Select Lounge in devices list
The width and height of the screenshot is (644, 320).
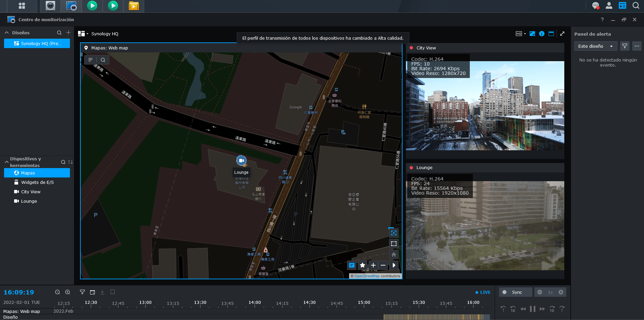(37, 201)
